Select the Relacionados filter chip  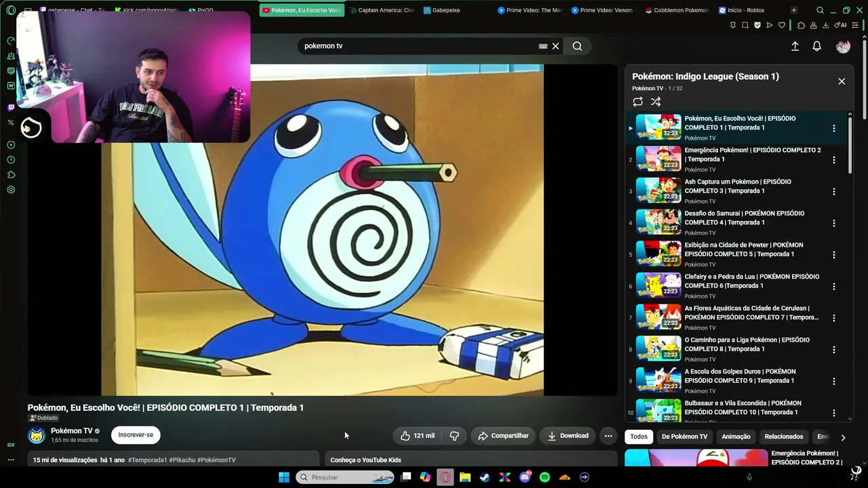pos(784,436)
